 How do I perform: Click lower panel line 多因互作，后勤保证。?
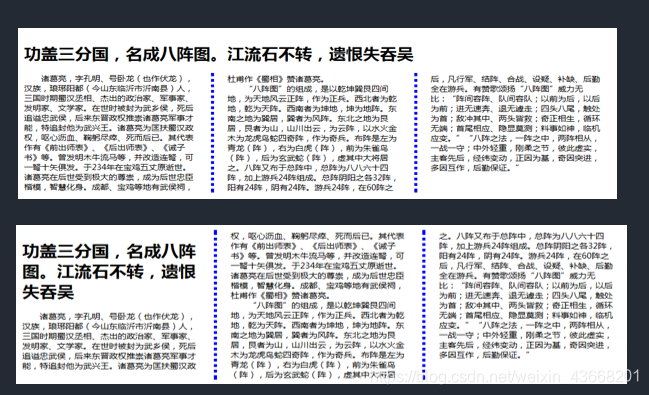pos(485,355)
